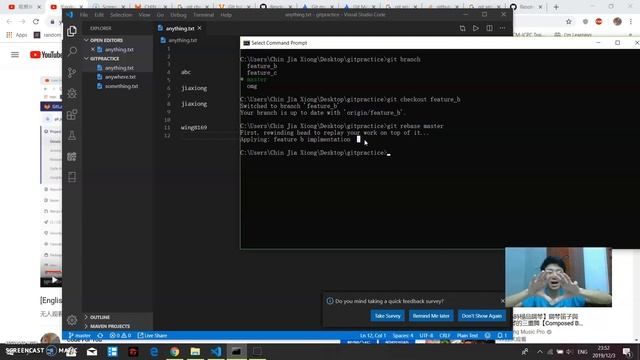Click the Apps shortcut in bookmarks bar
This screenshot has width=640, height=360.
17,35
